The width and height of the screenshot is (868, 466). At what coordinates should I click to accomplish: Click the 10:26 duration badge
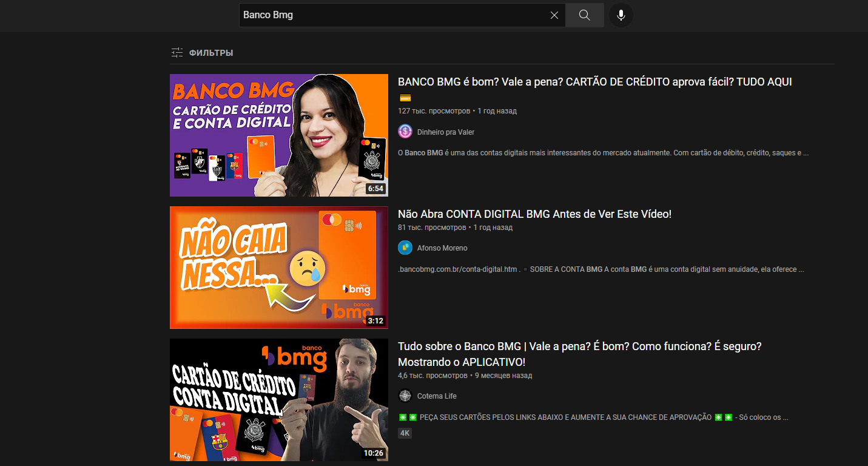tap(374, 453)
